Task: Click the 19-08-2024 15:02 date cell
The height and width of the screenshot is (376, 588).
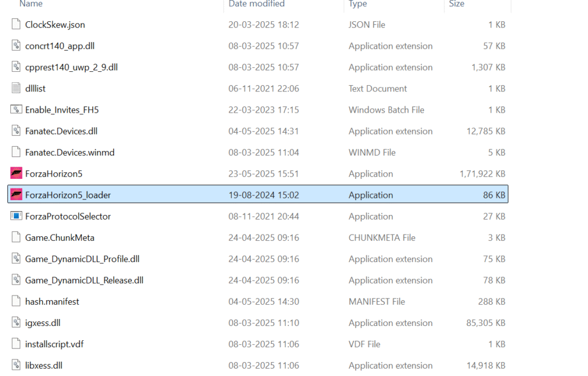Action: tap(264, 195)
